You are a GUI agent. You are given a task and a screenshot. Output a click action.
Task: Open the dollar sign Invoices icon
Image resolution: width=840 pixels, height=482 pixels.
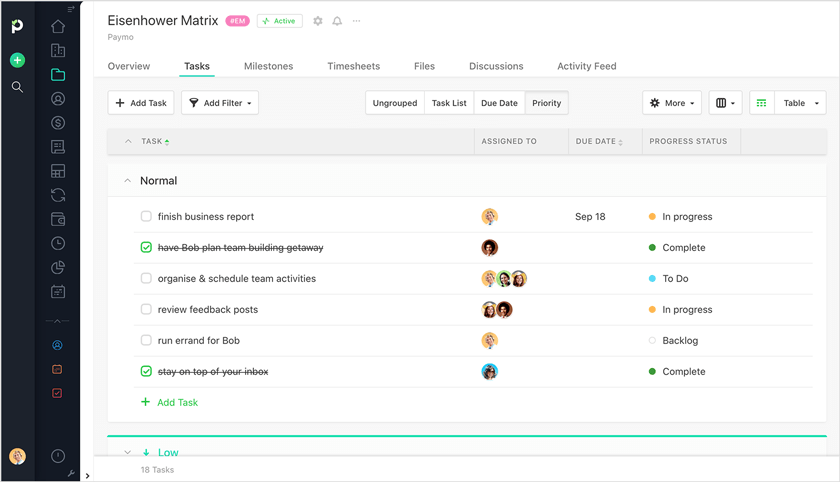click(x=58, y=123)
